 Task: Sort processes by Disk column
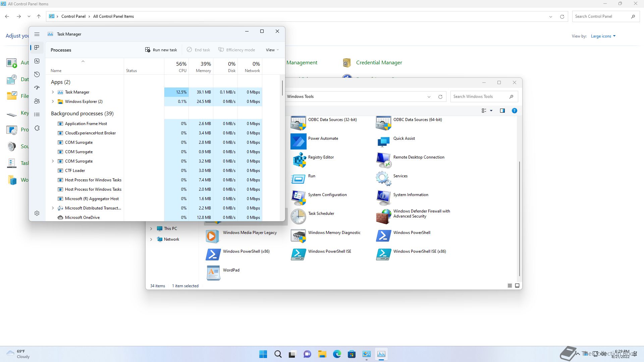tap(225, 67)
